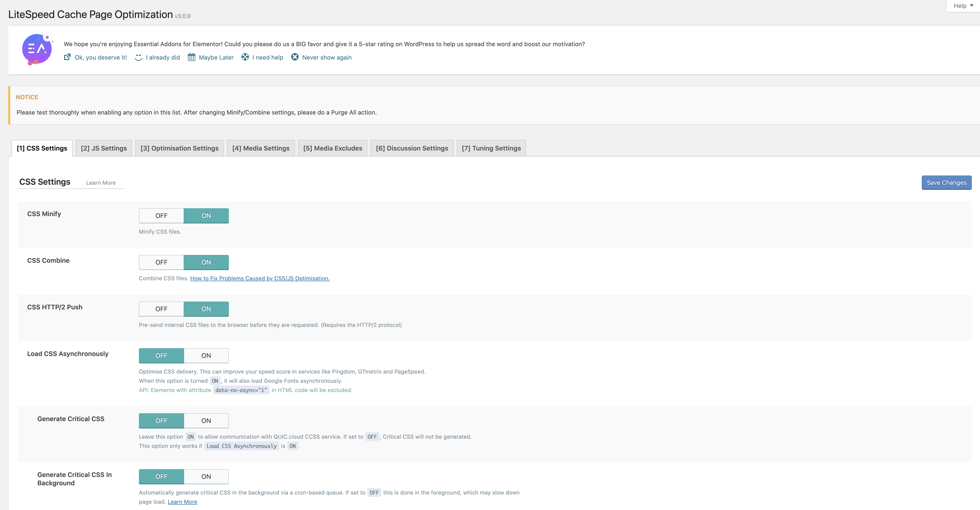Turn CSS Combine OFF
Screen dimensions: 980x510
pyautogui.click(x=161, y=262)
